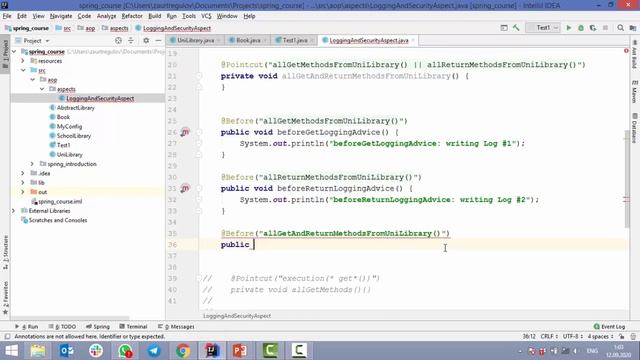Open the WhatsApp taskbar icon

125,351
